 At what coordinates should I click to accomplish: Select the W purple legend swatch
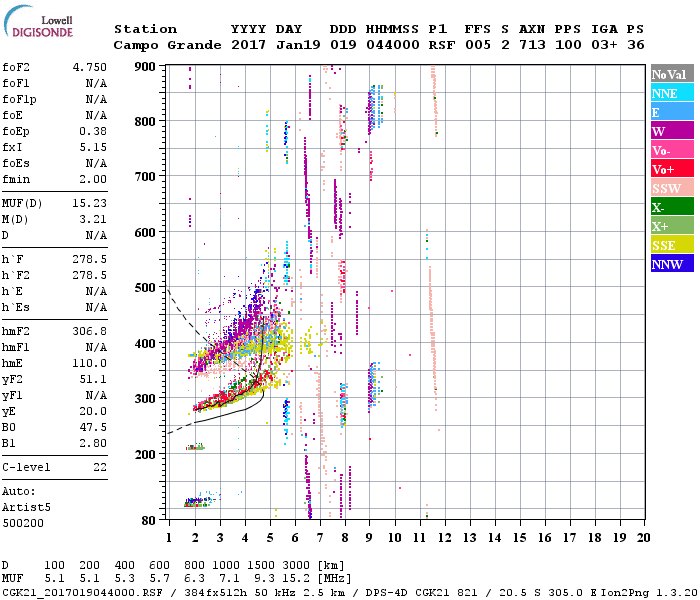click(x=671, y=131)
